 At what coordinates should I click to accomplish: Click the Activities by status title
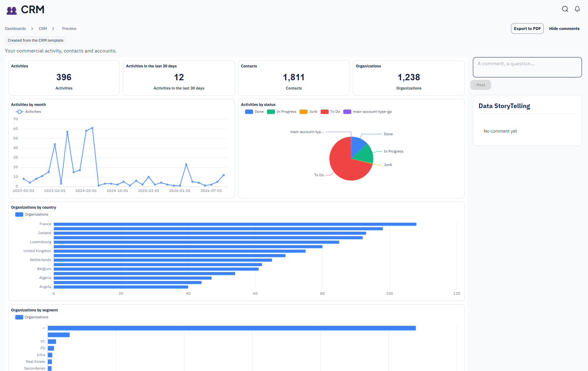[x=258, y=105]
